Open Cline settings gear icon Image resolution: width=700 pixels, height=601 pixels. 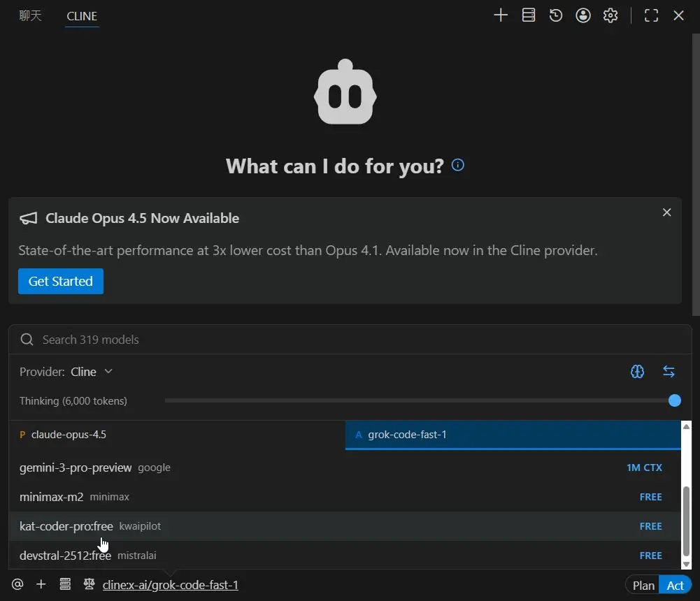click(x=610, y=15)
